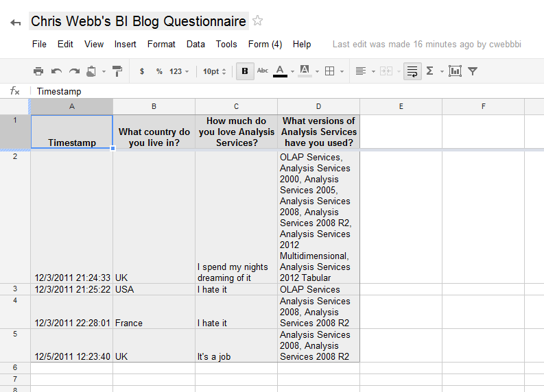This screenshot has height=392, width=544.
Task: Select row 3 header
Action: click(15, 289)
